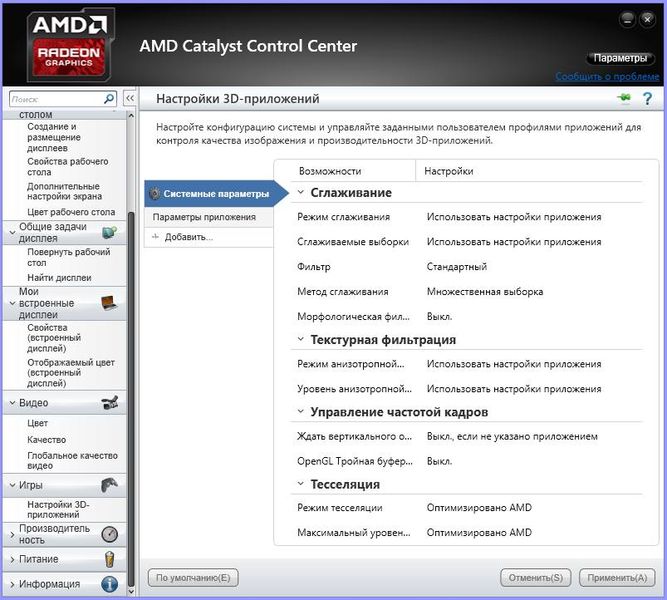Viewport: 667px width, 600px height.
Task: Change Режим сглаживания setting value
Action: (x=514, y=217)
